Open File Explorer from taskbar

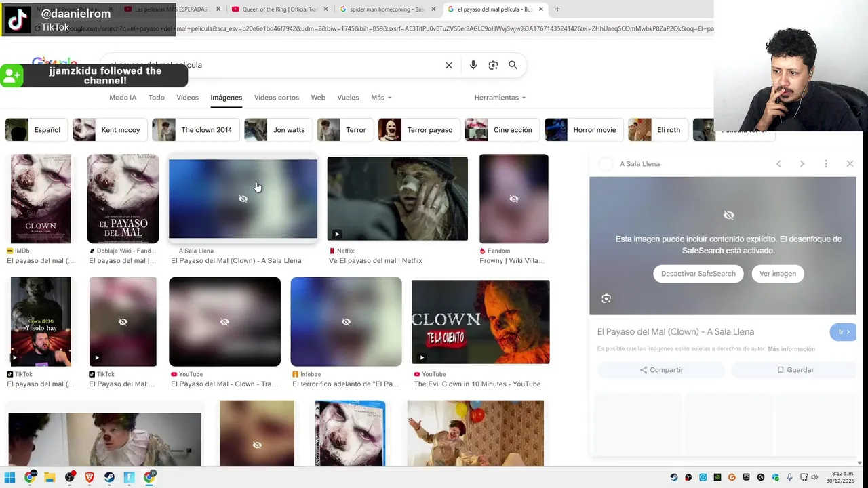(50, 478)
